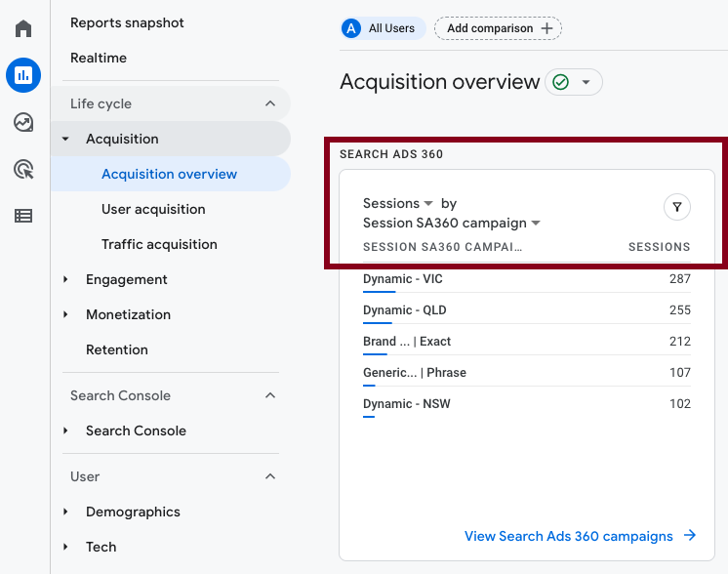The width and height of the screenshot is (728, 574).
Task: Click the SEARCH ADS 360 card label
Action: [x=391, y=154]
